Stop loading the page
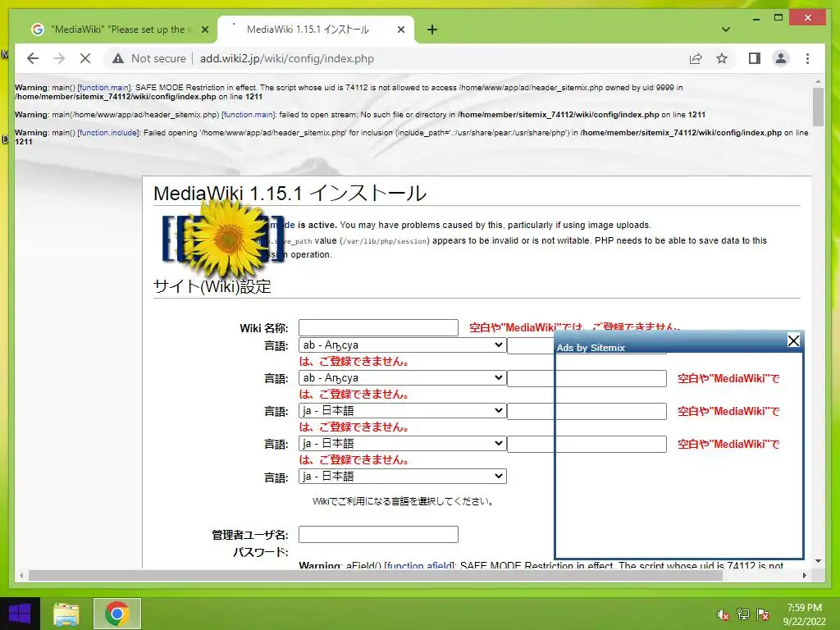 (85, 58)
